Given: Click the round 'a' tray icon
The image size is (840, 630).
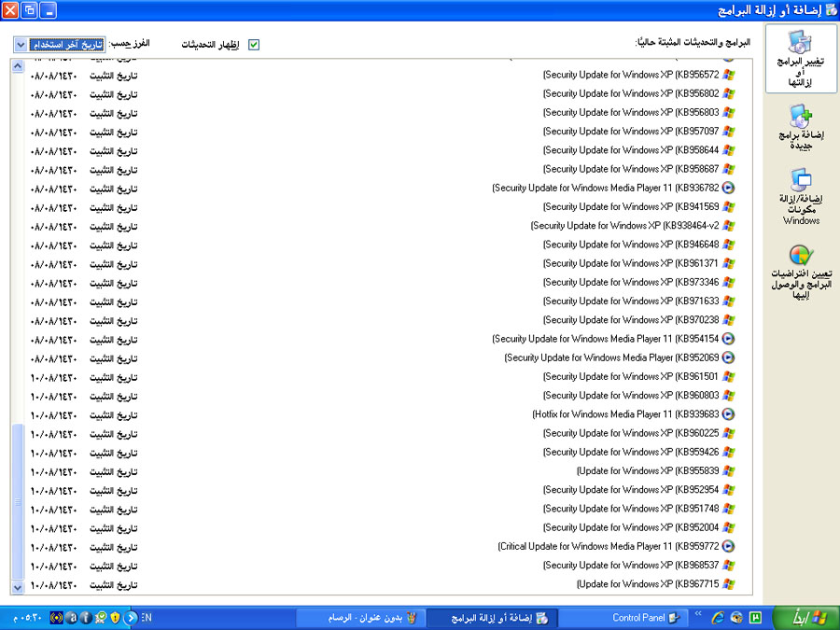Looking at the screenshot, I should pos(71,618).
